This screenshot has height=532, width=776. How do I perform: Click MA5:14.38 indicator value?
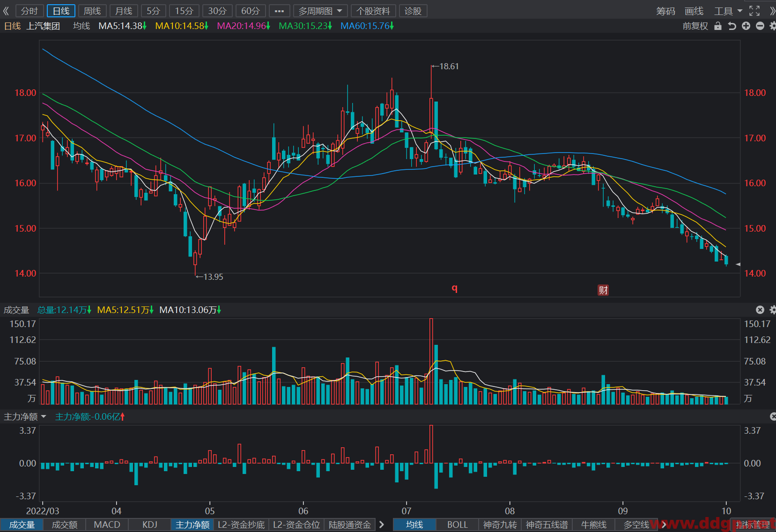tap(123, 26)
